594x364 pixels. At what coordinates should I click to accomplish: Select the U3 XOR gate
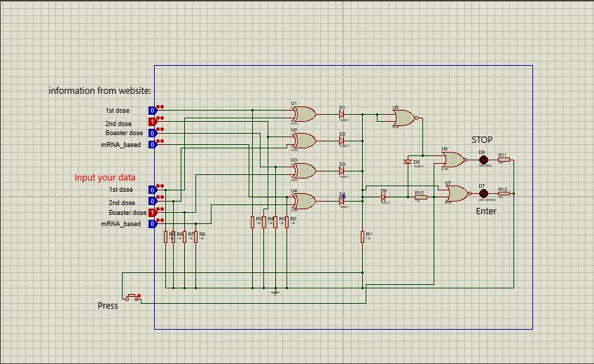tap(304, 171)
